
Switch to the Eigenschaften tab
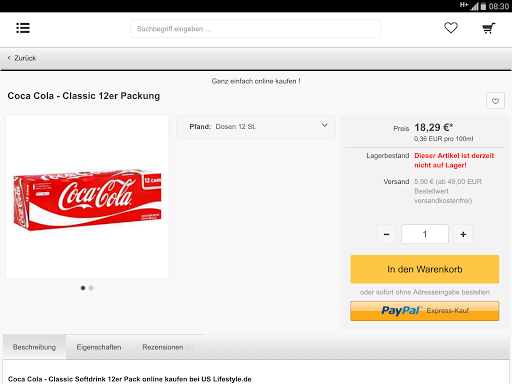coord(99,347)
